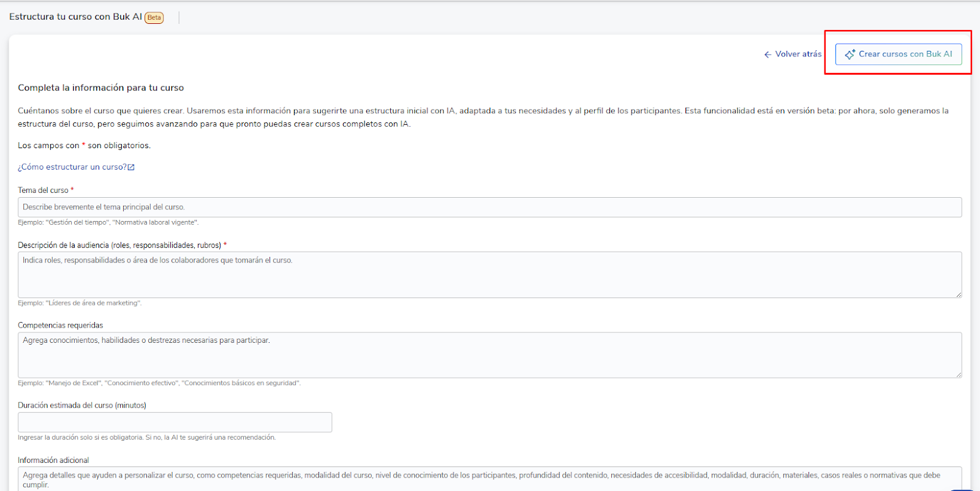Viewport: 980px width, 491px height.
Task: Click the Tema del curso field label
Action: pos(43,190)
